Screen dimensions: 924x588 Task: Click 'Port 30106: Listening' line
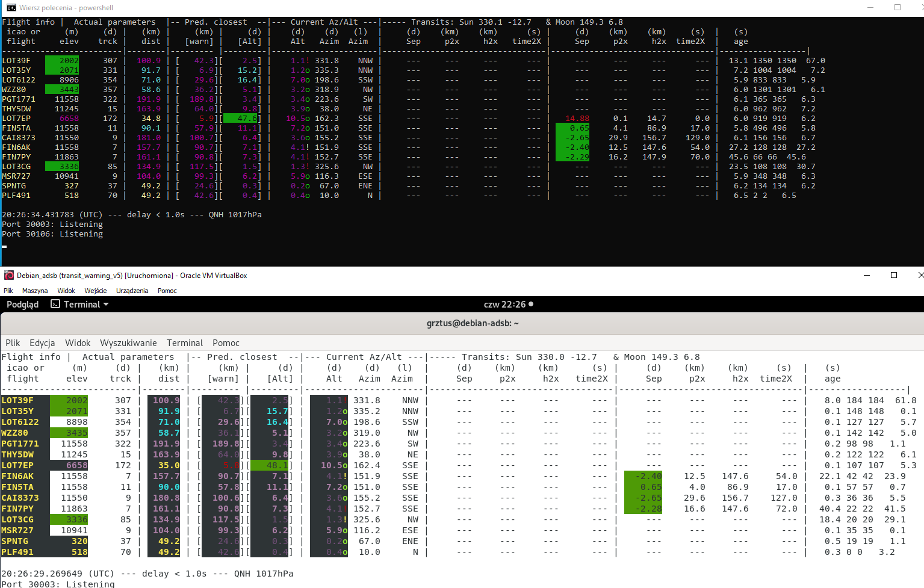coord(52,234)
